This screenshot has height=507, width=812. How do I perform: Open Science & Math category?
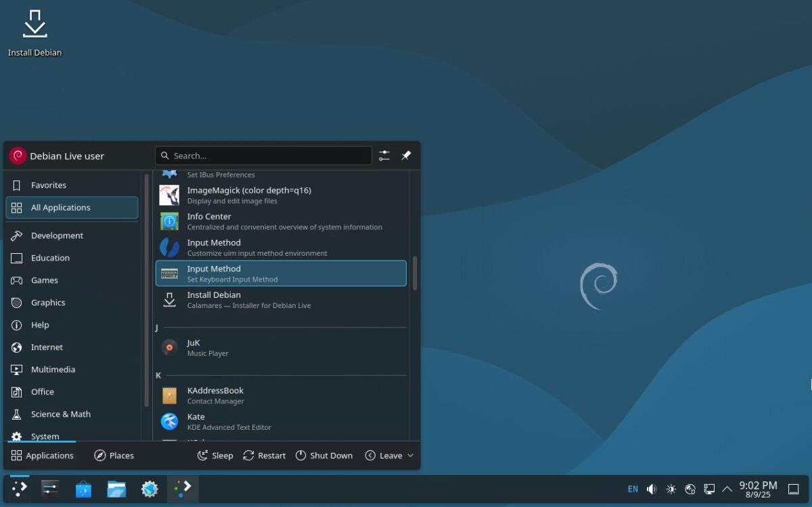click(72, 414)
